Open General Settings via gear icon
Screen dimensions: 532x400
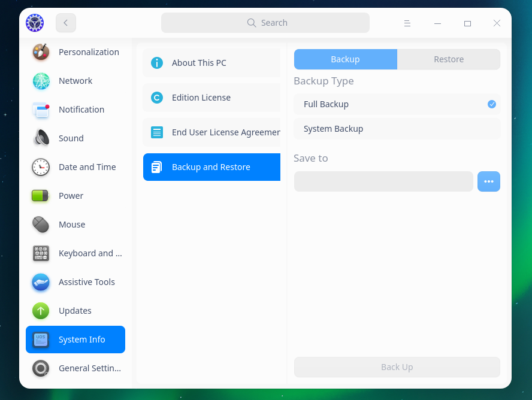tap(41, 368)
